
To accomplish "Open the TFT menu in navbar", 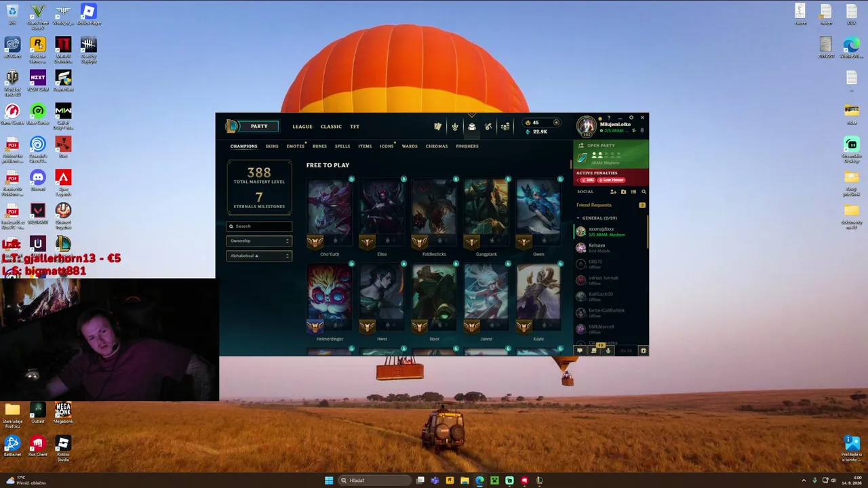I will pos(355,127).
